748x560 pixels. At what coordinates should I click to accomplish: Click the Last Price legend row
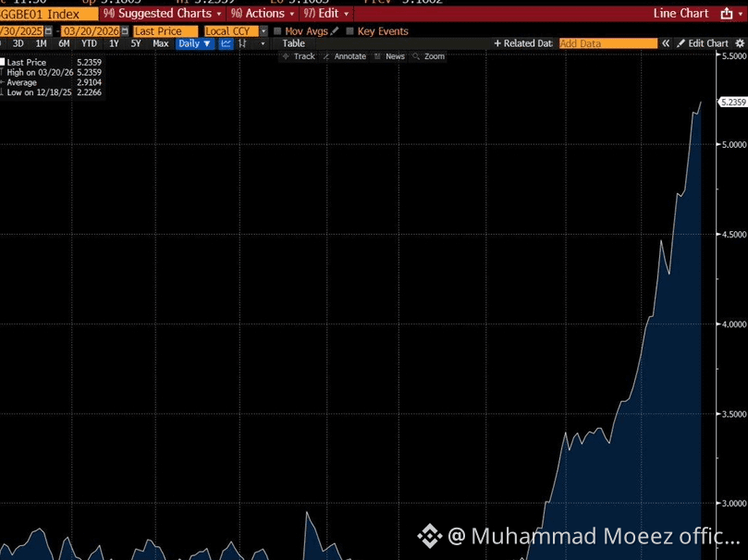tap(51, 62)
